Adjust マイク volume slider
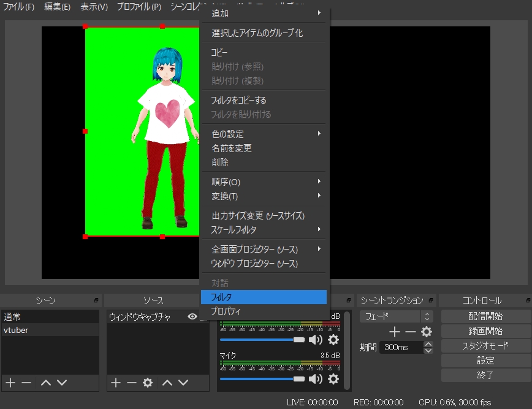The height and width of the screenshot is (409, 532). pyautogui.click(x=262, y=379)
